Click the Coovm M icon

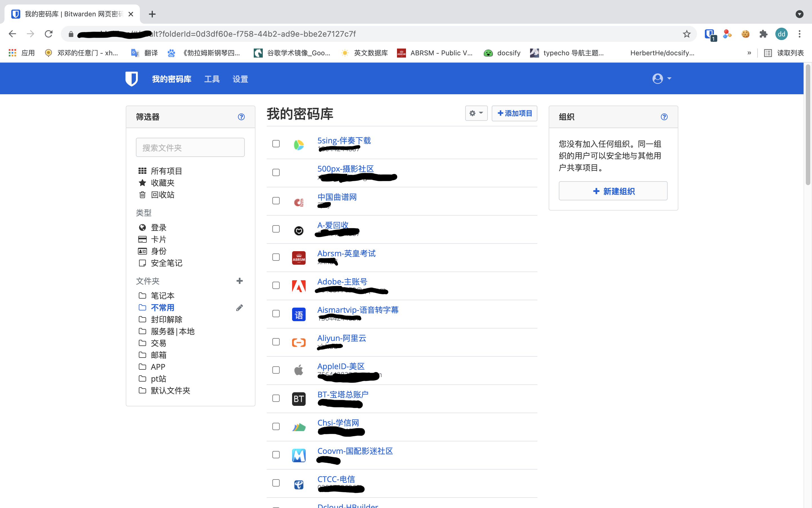point(299,455)
